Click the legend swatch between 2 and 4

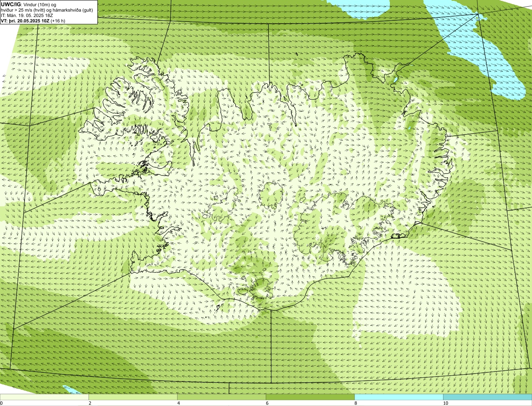pyautogui.click(x=133, y=397)
